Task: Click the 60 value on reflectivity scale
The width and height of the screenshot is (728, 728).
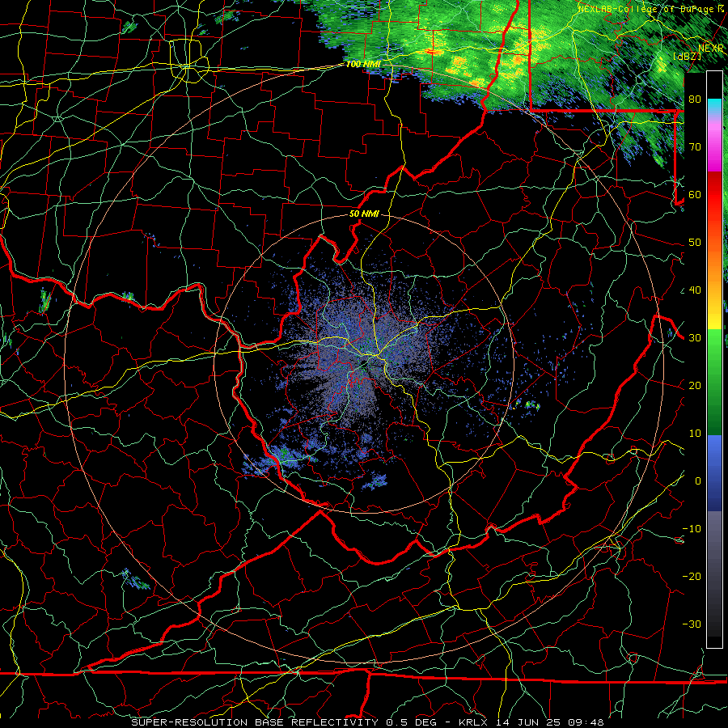Action: pos(695,194)
